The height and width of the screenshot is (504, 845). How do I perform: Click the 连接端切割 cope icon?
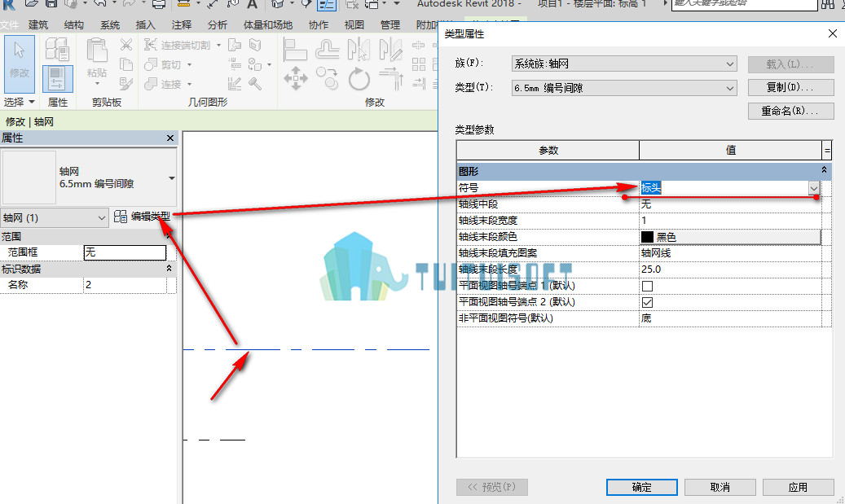click(x=151, y=45)
